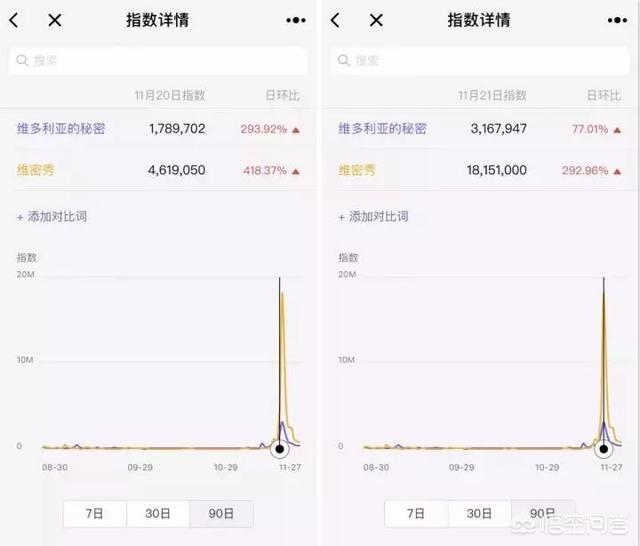Click the 11-27 axis label in right chart

pos(611,467)
